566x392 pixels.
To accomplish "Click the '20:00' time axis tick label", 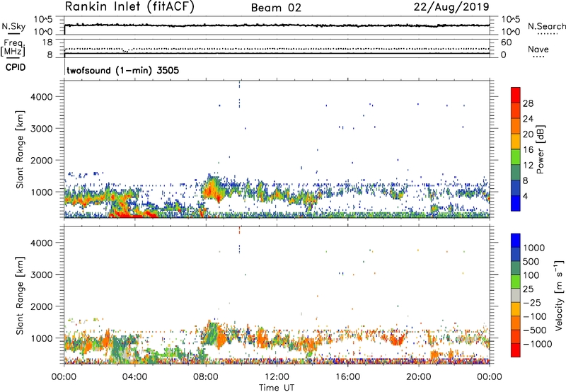I will point(419,377).
